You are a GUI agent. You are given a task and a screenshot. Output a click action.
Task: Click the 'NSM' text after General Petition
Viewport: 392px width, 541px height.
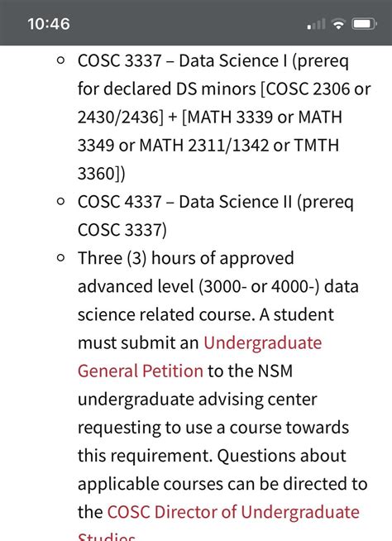coord(275,371)
